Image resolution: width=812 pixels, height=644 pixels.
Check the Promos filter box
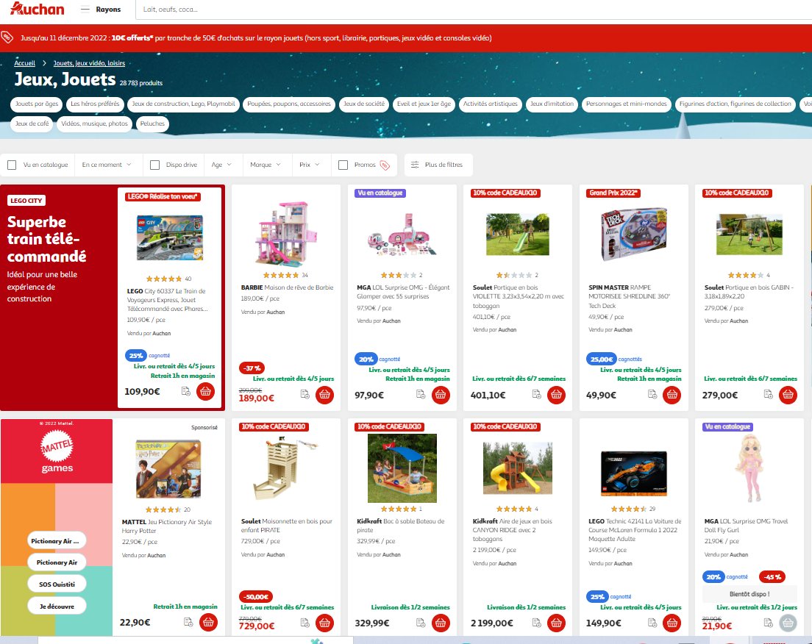click(343, 165)
